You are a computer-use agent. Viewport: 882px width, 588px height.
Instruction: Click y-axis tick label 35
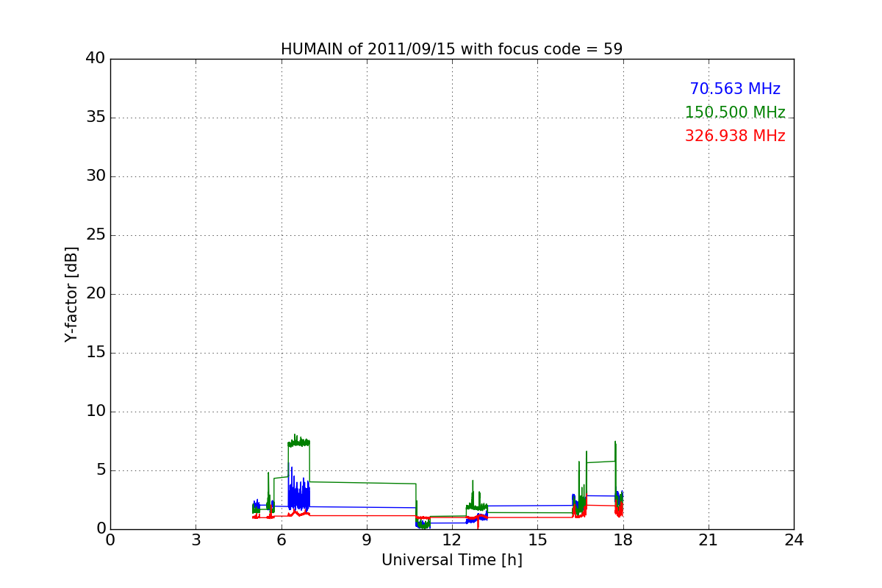(96, 118)
